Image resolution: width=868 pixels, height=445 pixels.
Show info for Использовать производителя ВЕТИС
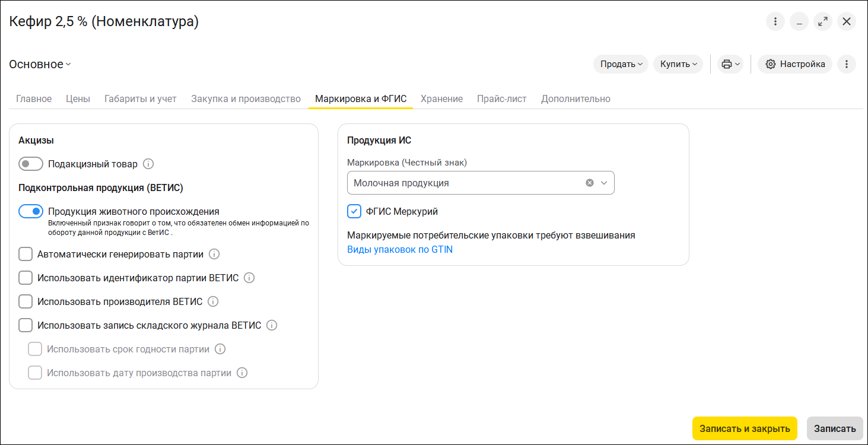(213, 301)
